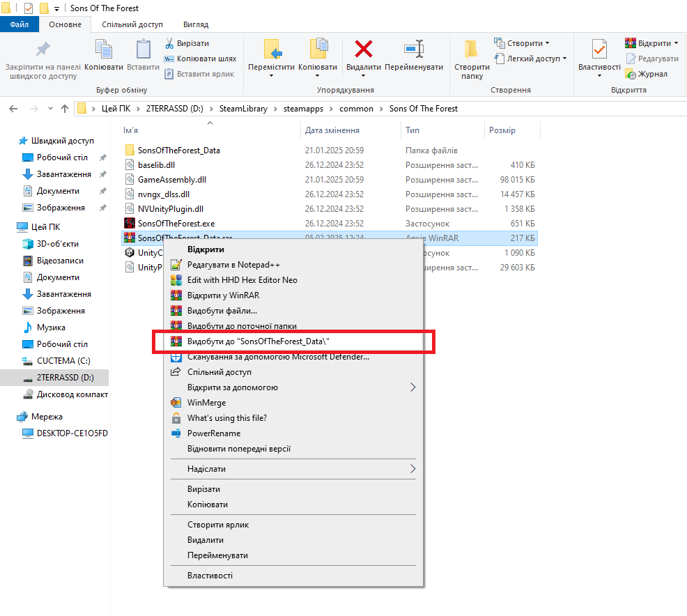Click steamapps in the address breadcrumb
Screen dimensions: 687x616
pos(303,109)
